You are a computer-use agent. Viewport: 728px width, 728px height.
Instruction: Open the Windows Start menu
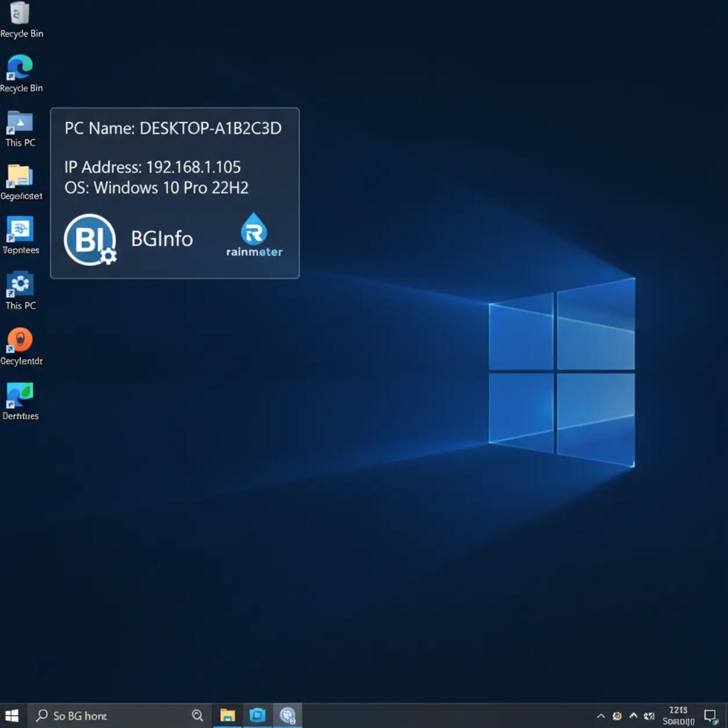(12, 716)
